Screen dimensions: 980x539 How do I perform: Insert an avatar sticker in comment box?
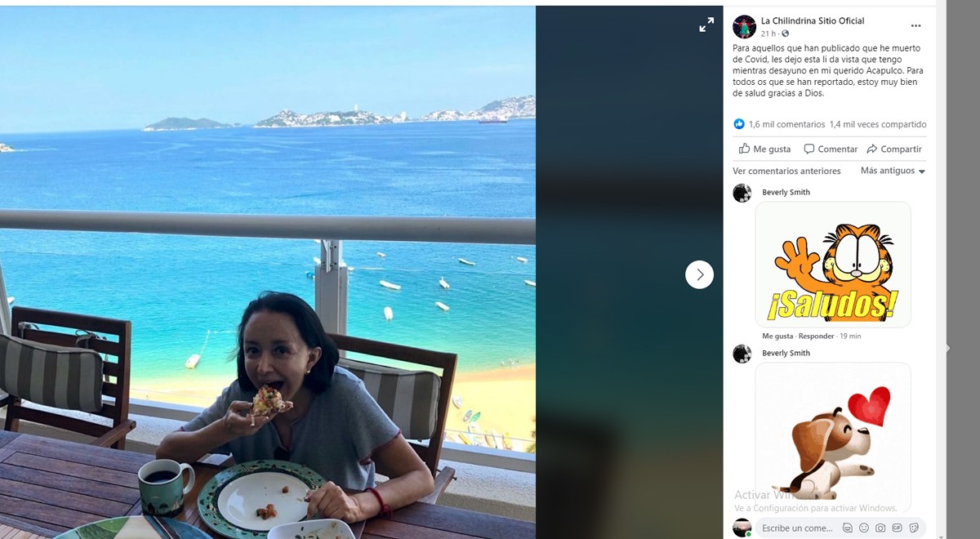click(847, 528)
